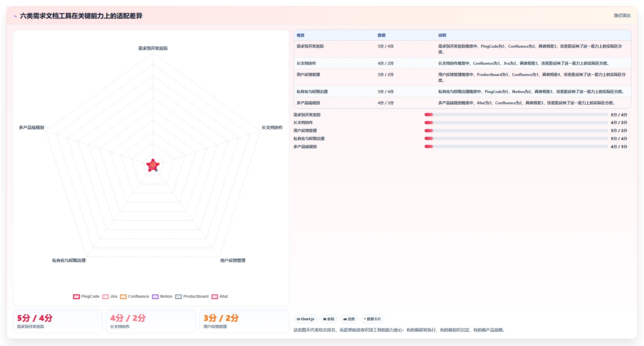Click the Chart.js chip
644x346 pixels.
click(305, 319)
